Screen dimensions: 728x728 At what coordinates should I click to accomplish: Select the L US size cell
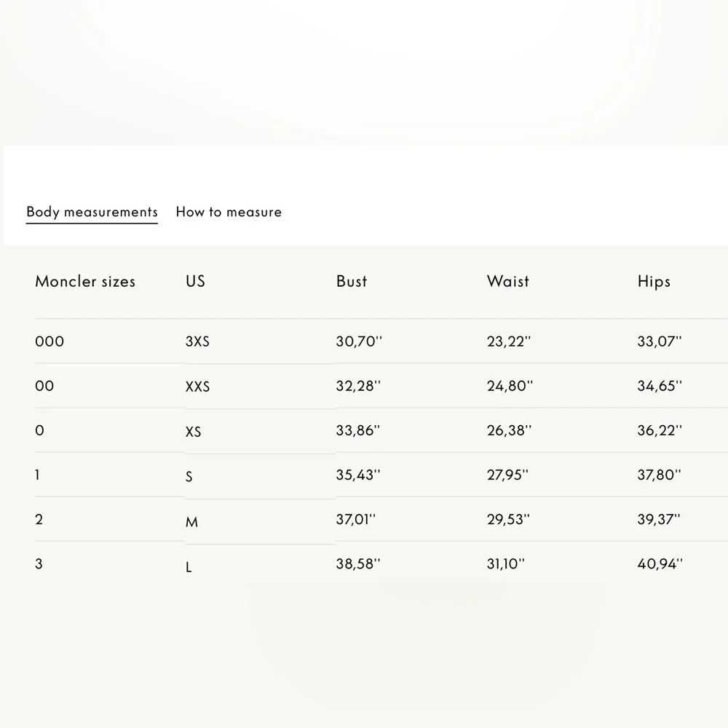189,567
